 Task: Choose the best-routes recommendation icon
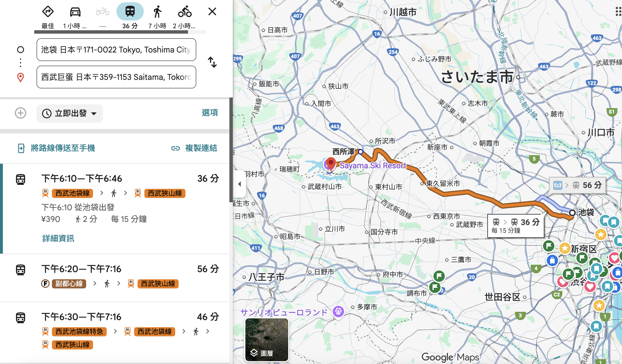point(48,12)
